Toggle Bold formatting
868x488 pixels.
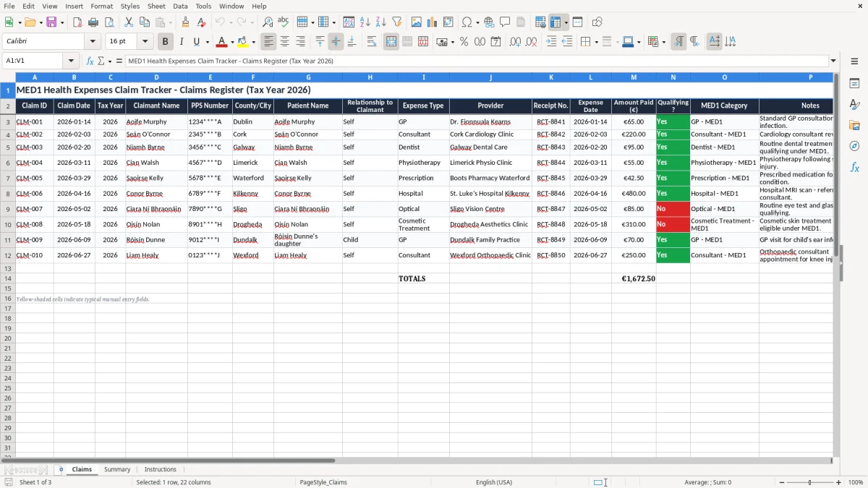point(165,41)
